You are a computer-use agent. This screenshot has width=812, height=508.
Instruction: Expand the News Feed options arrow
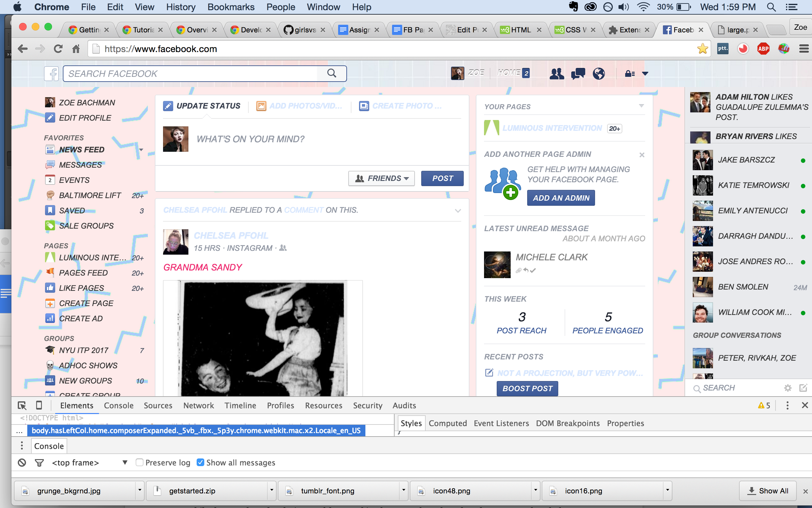coord(141,150)
